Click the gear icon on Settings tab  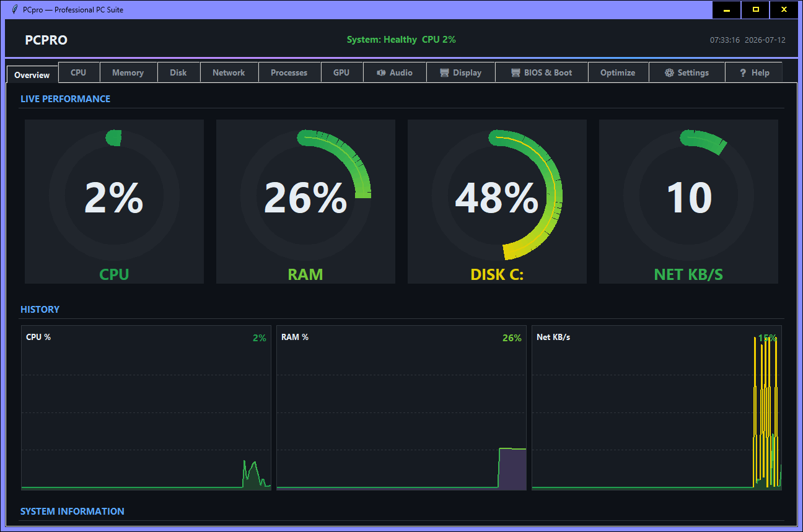[669, 72]
